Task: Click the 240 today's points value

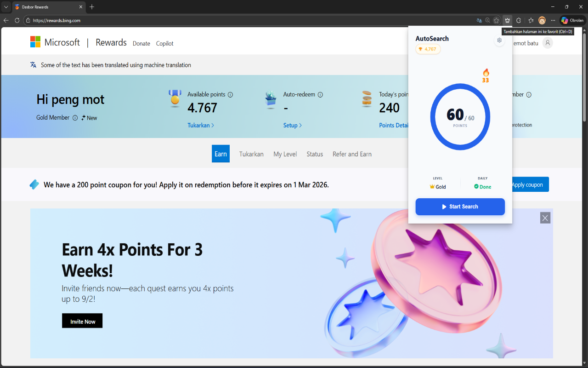Action: pos(389,108)
